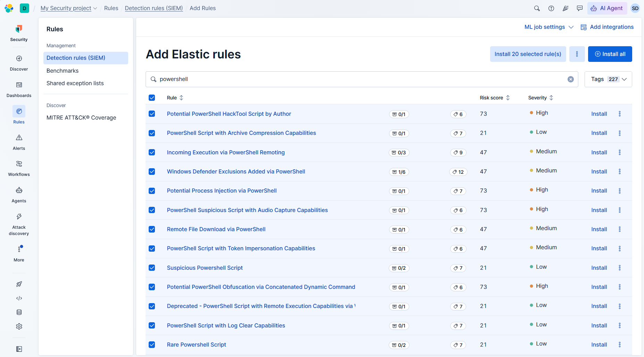This screenshot has width=644, height=357.
Task: Uncheck Potential Process Injection via PowerShell
Action: coord(152,191)
